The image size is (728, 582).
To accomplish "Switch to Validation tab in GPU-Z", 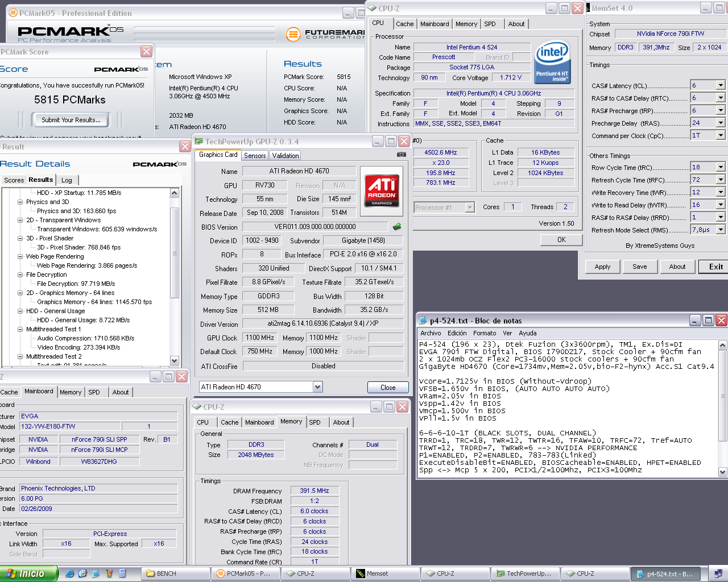I will pos(286,156).
